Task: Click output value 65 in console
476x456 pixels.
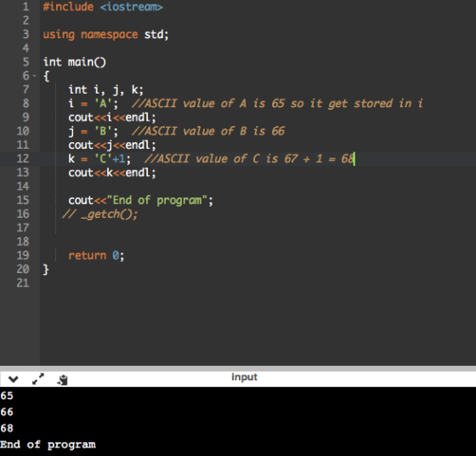Action: 7,396
